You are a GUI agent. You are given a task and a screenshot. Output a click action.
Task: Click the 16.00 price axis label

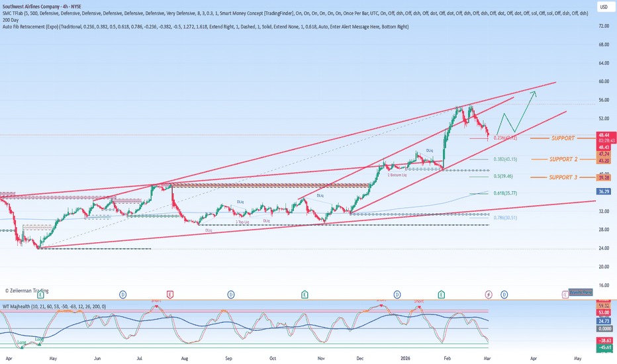(x=604, y=285)
